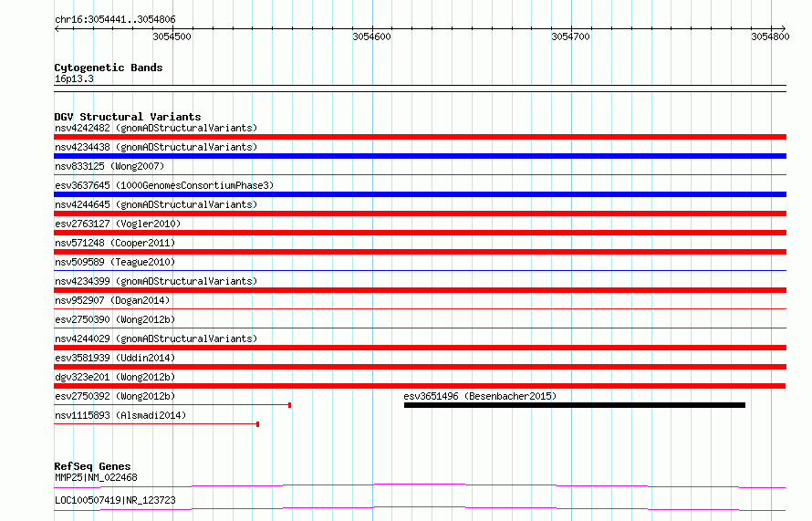Select the blue bar under esv3637645
The image size is (812, 521).
(x=420, y=194)
